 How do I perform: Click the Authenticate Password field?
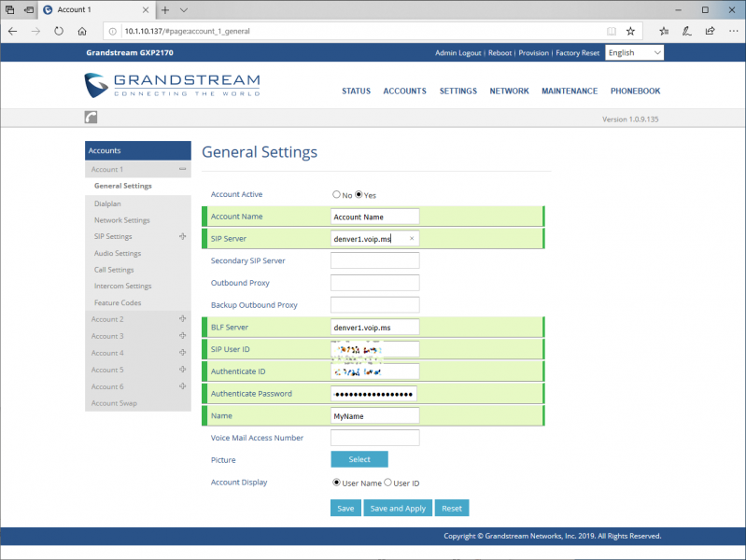(373, 394)
